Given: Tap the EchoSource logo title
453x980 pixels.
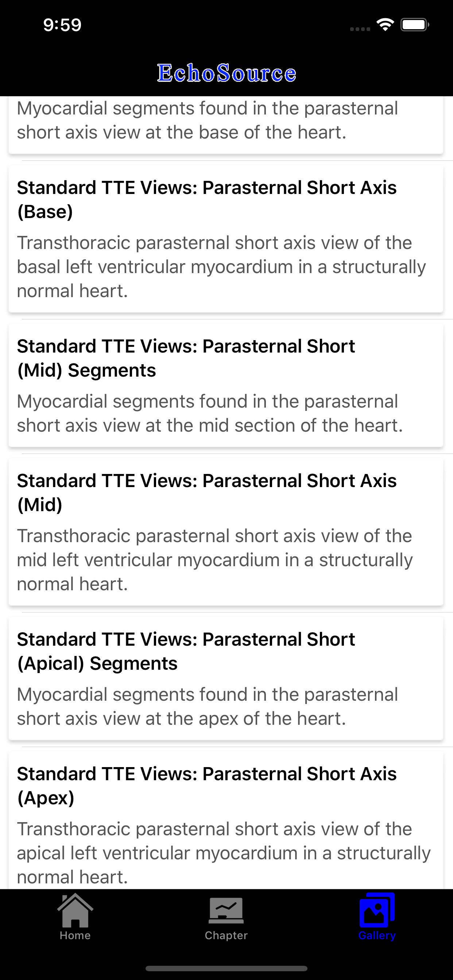Looking at the screenshot, I should 226,73.
